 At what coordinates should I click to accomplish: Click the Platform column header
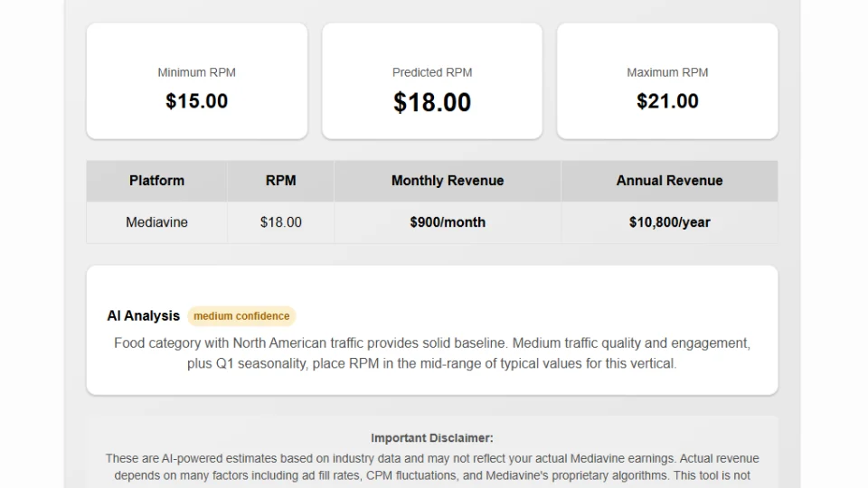[156, 181]
